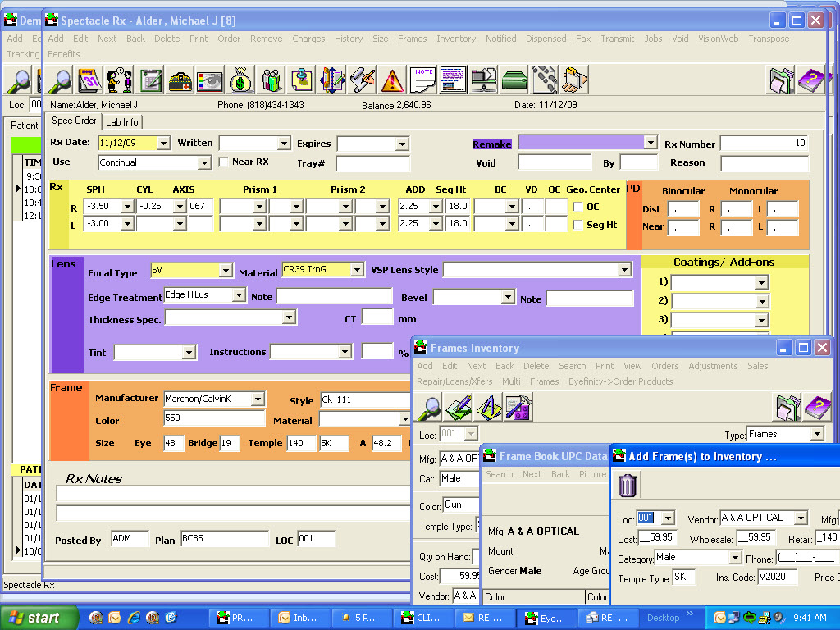Open purple help book in Frames Inventory
Screen dimensions: 840x630
click(818, 408)
